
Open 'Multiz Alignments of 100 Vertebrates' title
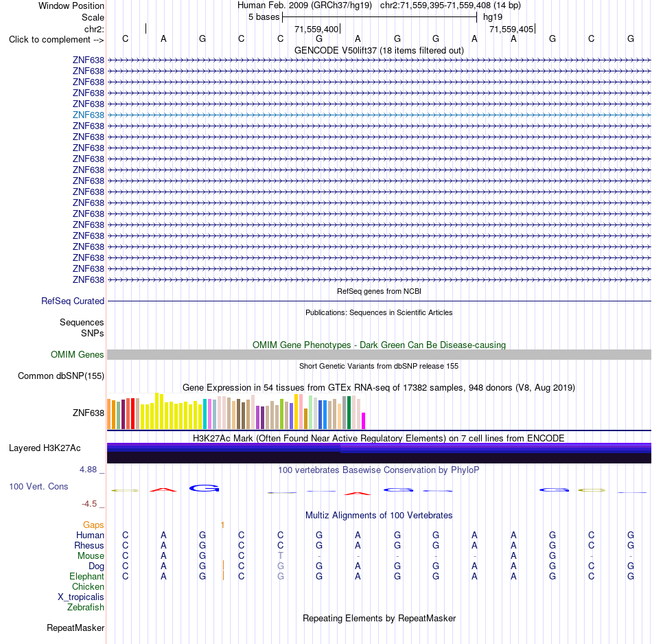tap(379, 516)
